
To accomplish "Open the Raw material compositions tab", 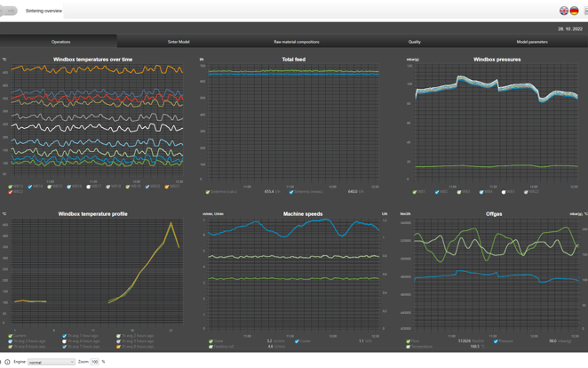I will coord(297,42).
